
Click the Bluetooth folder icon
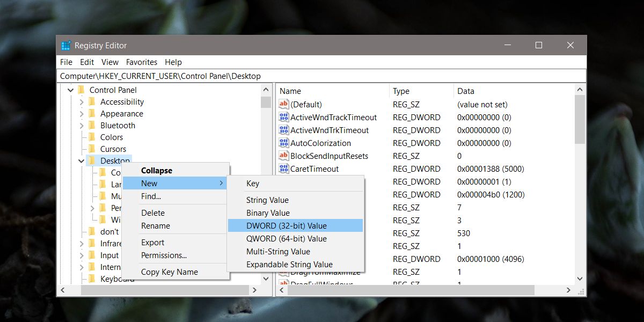pos(92,125)
